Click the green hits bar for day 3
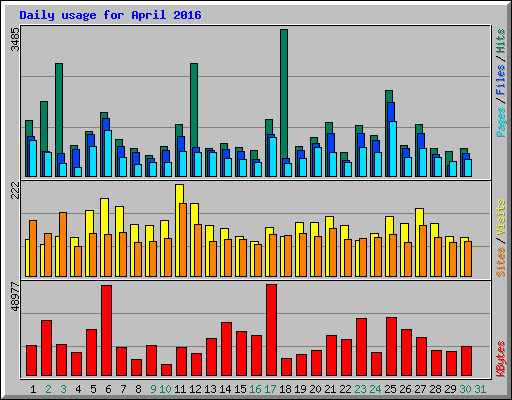 coord(59,108)
